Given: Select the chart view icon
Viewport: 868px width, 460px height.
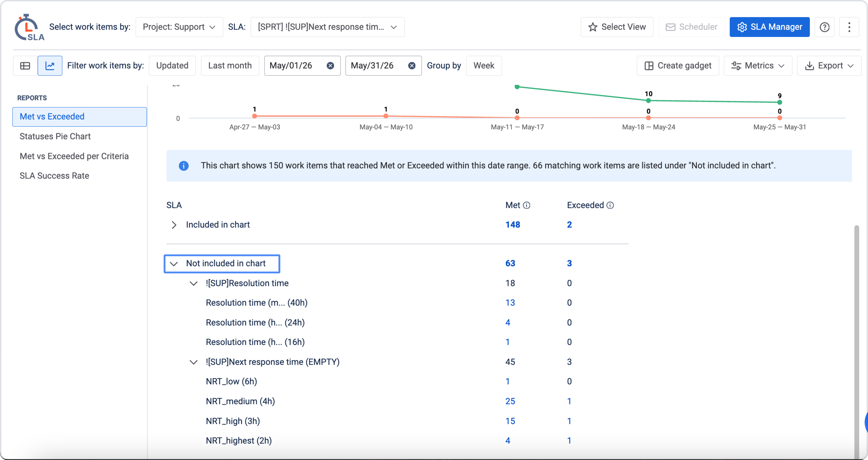Looking at the screenshot, I should [x=50, y=66].
